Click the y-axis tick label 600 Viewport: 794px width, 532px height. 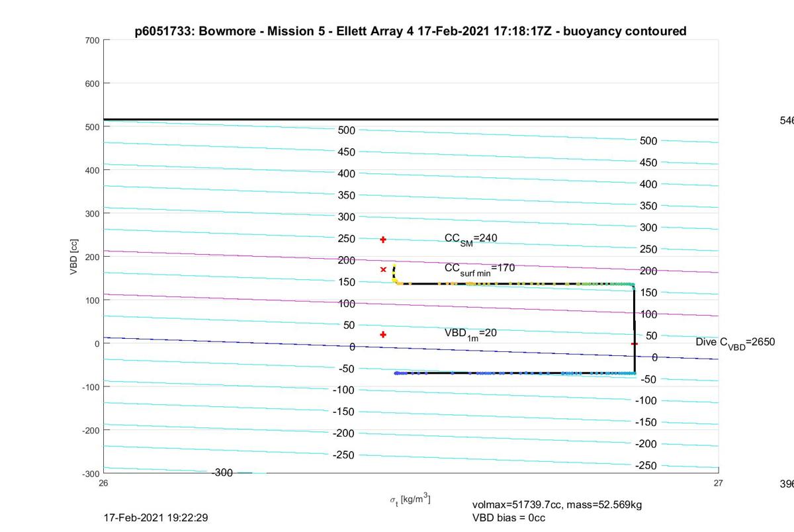pos(92,83)
